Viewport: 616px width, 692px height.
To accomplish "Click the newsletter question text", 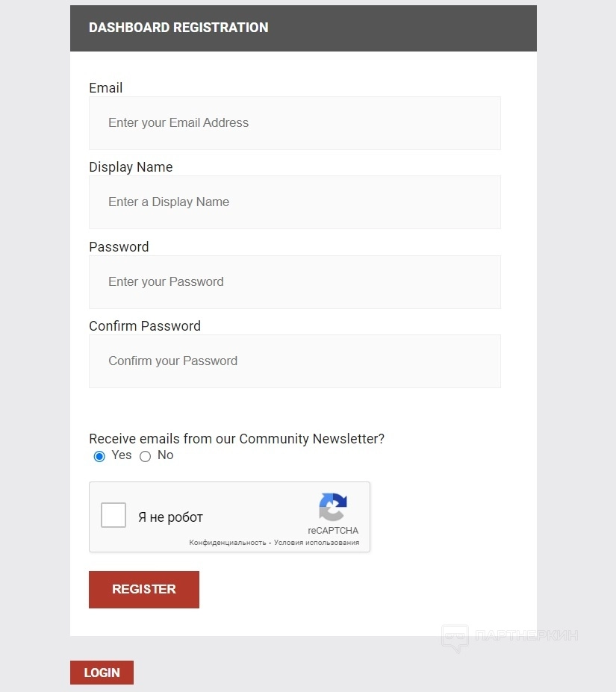I will [237, 439].
